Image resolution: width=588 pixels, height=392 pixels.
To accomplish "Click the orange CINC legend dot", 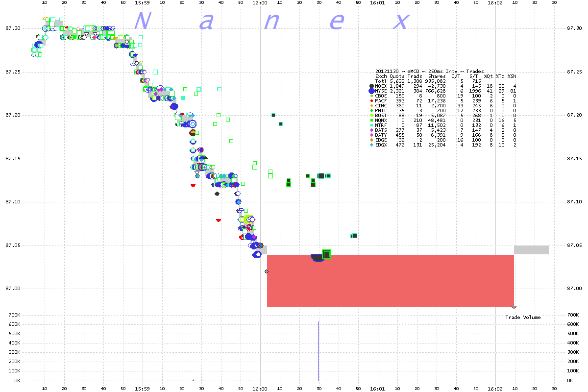I will coord(371,106).
